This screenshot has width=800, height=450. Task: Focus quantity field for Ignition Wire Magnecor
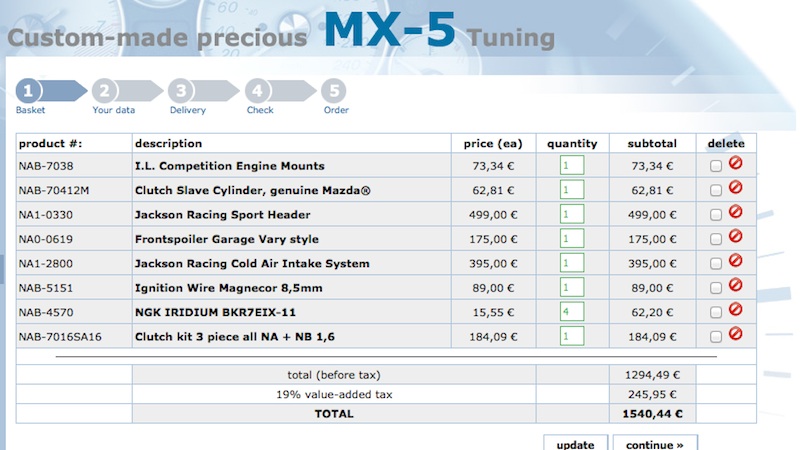[572, 287]
